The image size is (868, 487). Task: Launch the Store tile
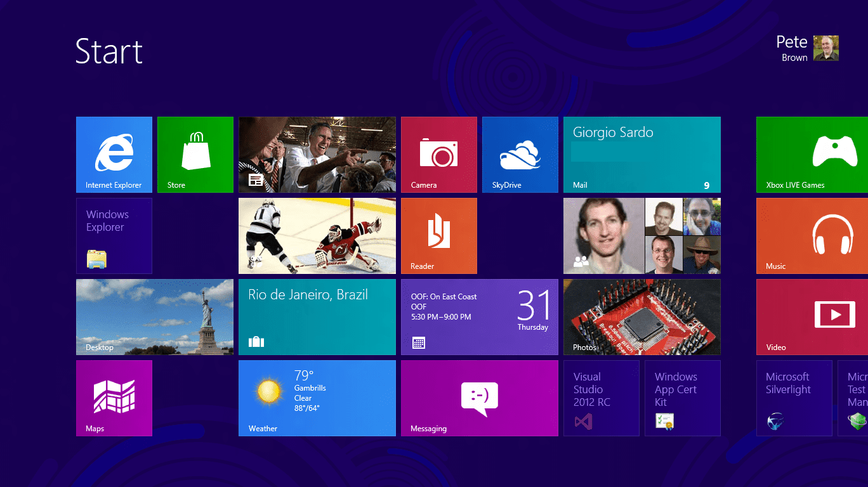pos(195,155)
